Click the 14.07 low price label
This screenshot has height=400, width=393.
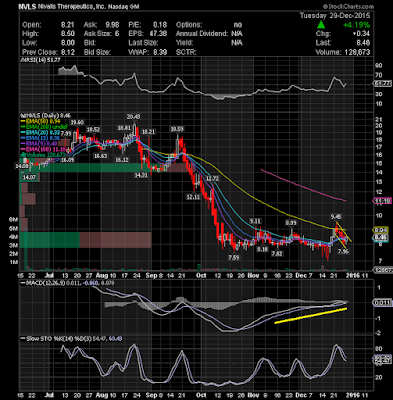[x=28, y=177]
